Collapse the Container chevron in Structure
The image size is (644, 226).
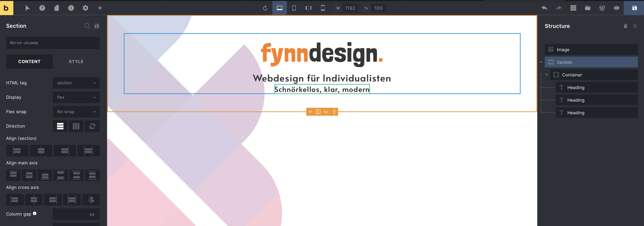pyautogui.click(x=547, y=75)
